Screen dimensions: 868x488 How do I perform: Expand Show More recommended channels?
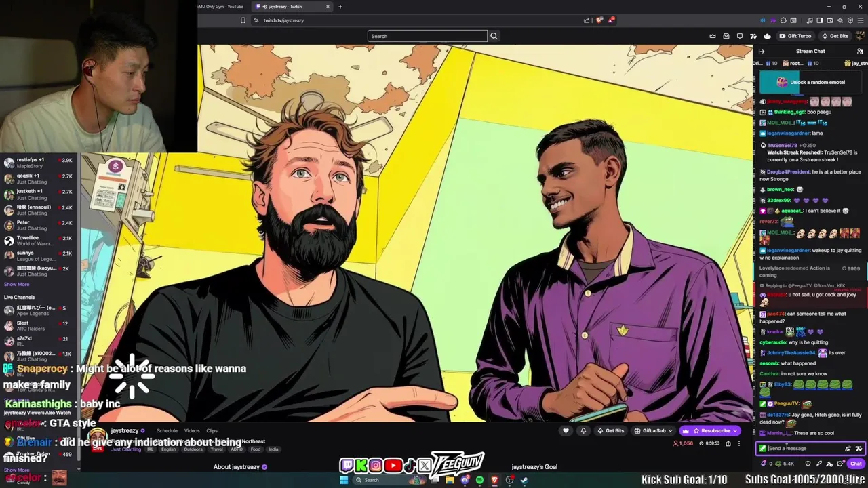coord(17,285)
